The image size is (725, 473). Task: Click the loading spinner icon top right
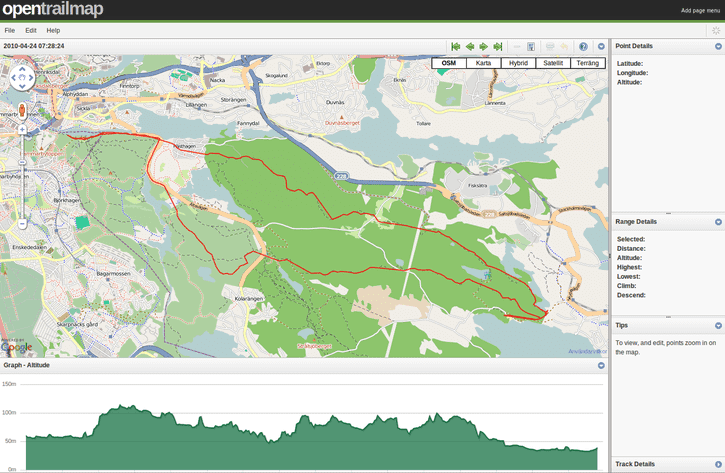[716, 31]
